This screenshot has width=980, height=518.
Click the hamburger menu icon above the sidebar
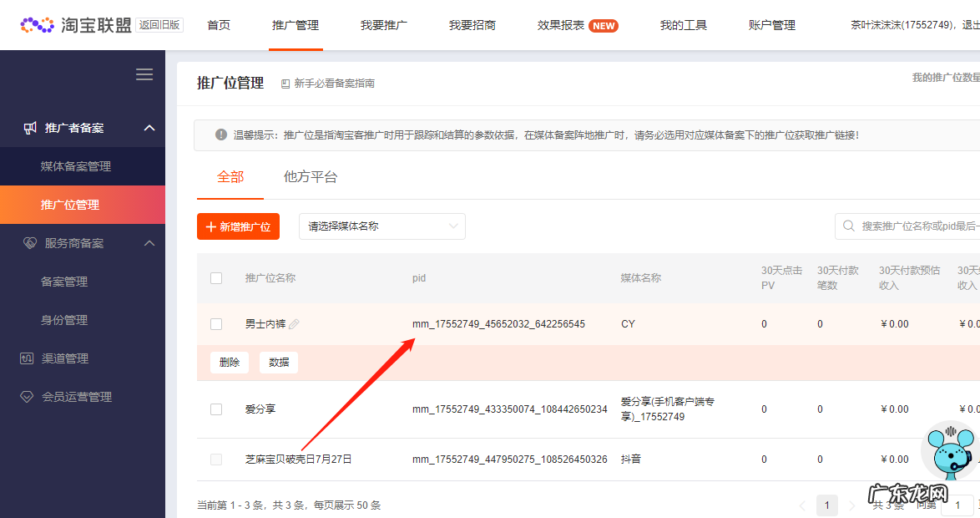144,74
